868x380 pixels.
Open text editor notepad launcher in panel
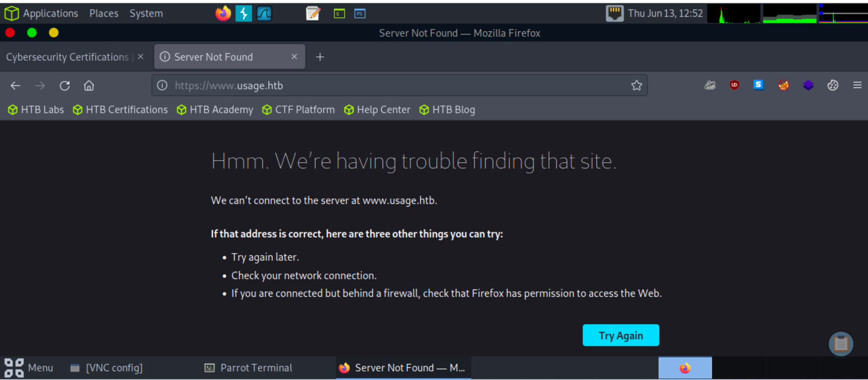pyautogui.click(x=313, y=14)
